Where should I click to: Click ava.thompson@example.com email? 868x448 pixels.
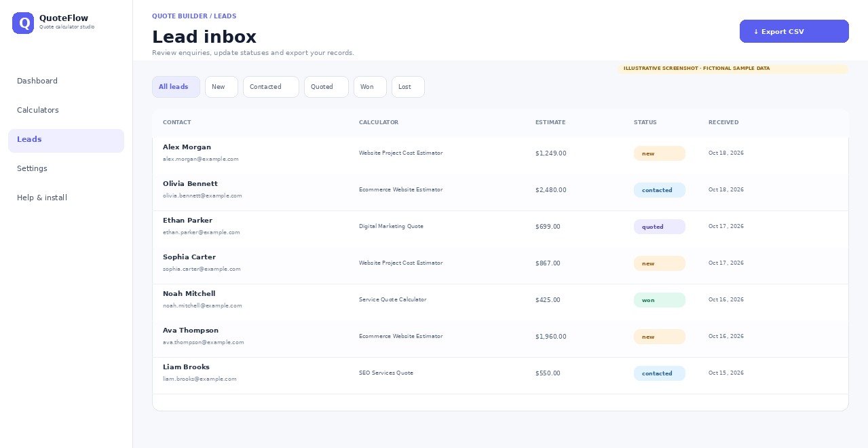[204, 342]
